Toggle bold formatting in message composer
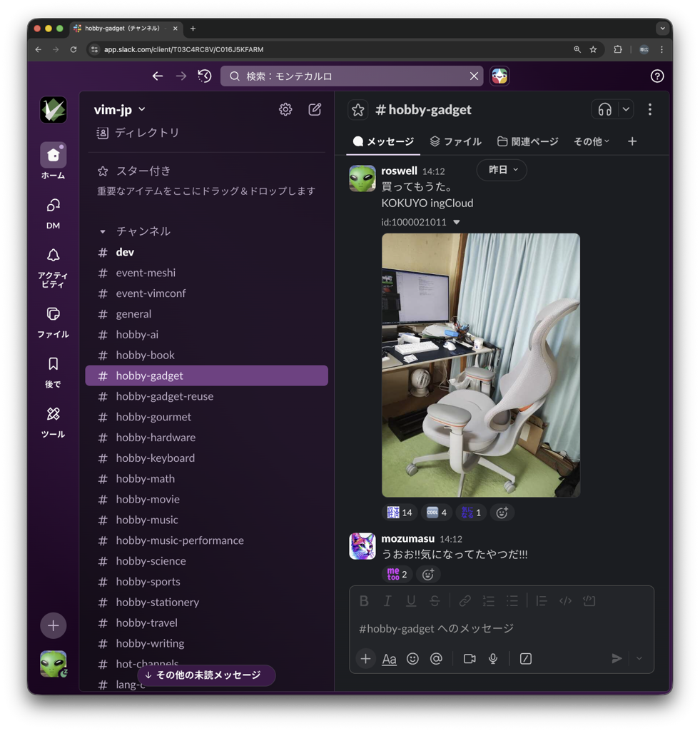Screen dimensions: 700x731 click(364, 601)
